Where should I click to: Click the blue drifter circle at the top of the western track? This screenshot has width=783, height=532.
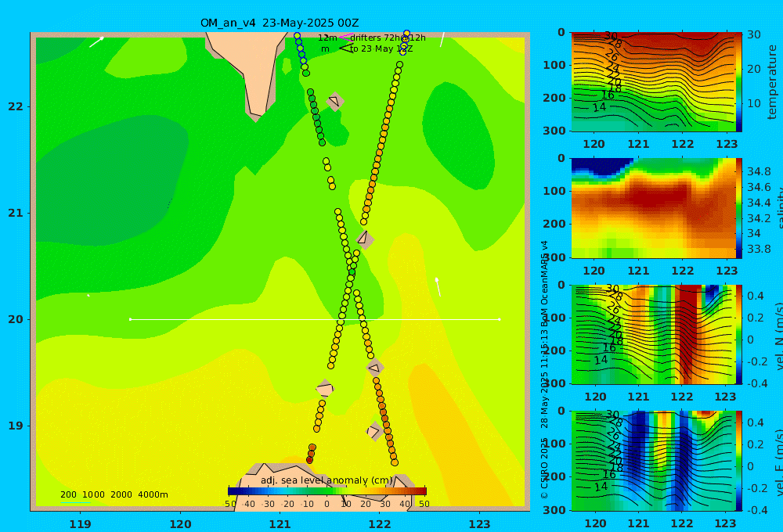[x=297, y=36]
